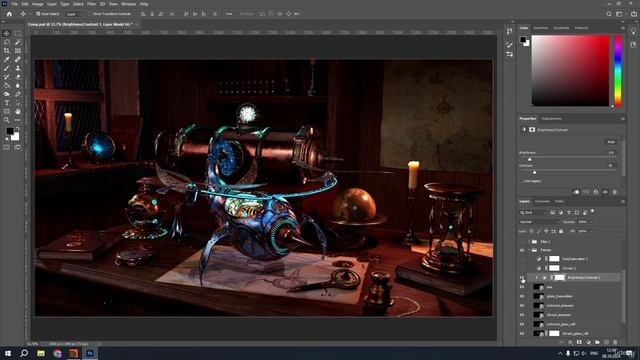The height and width of the screenshot is (360, 640).
Task: Switch to the Adjustments tab
Action: (x=551, y=119)
